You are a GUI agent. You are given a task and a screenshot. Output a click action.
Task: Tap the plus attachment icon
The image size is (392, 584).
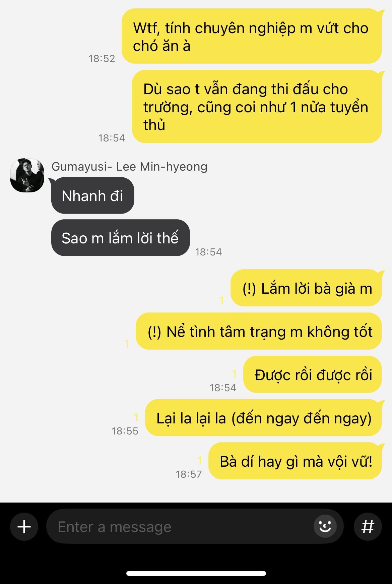click(24, 527)
